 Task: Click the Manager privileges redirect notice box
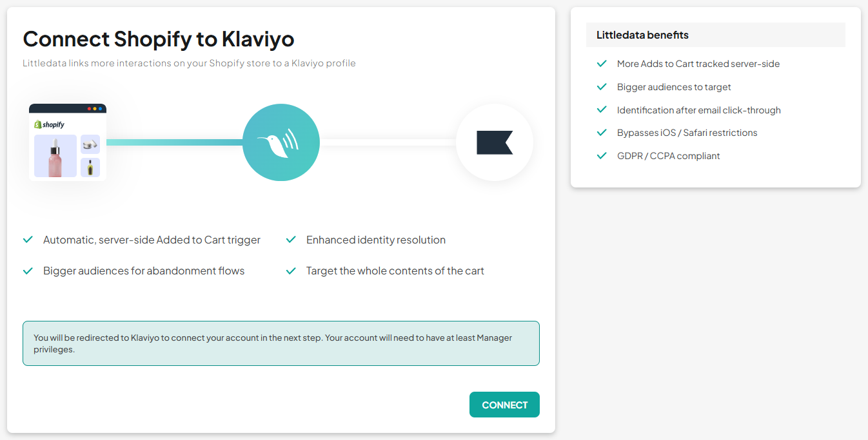pos(281,343)
